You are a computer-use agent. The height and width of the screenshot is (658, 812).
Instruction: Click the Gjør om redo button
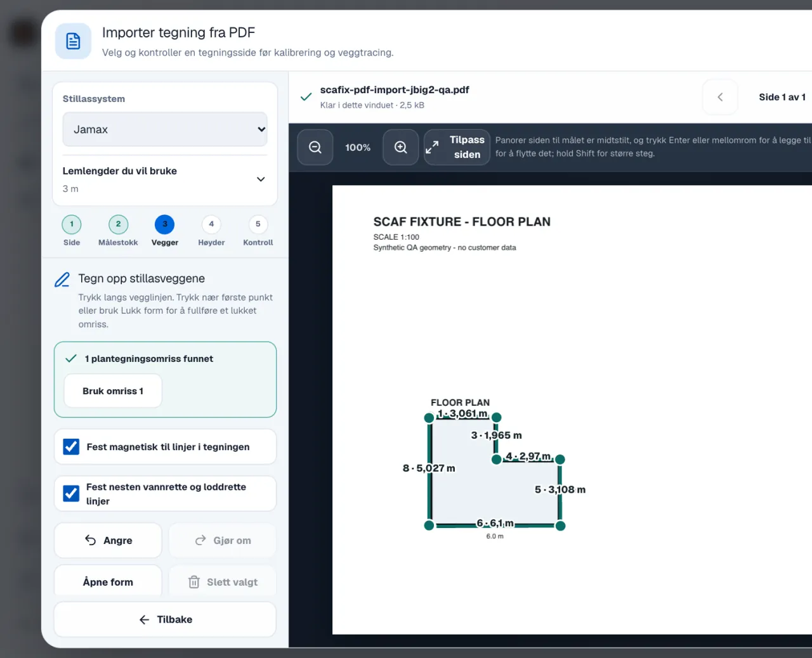[x=223, y=540]
